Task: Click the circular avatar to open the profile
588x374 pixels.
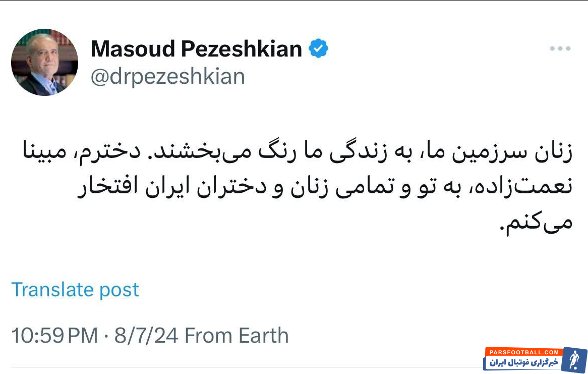Action: (x=44, y=63)
